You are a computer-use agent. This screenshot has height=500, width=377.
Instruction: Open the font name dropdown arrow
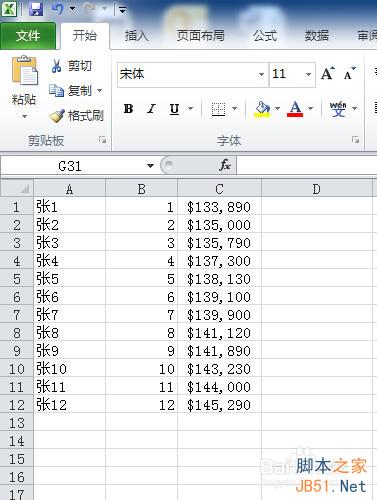tap(262, 74)
